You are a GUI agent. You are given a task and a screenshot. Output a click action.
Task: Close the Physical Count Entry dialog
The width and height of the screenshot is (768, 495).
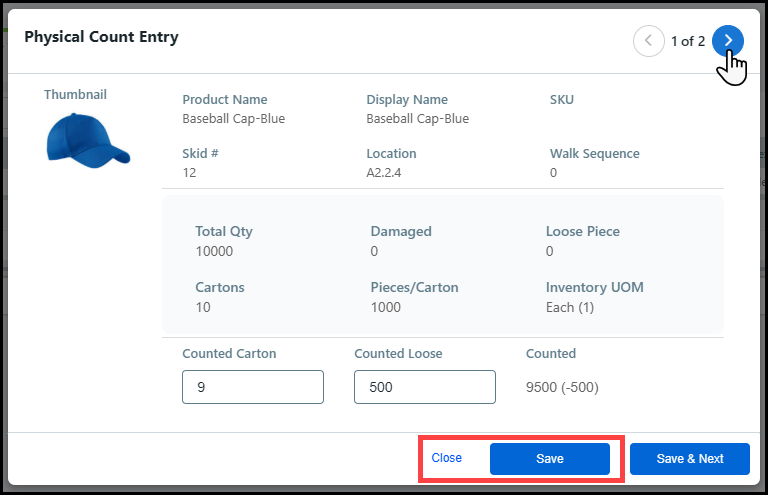pos(446,458)
